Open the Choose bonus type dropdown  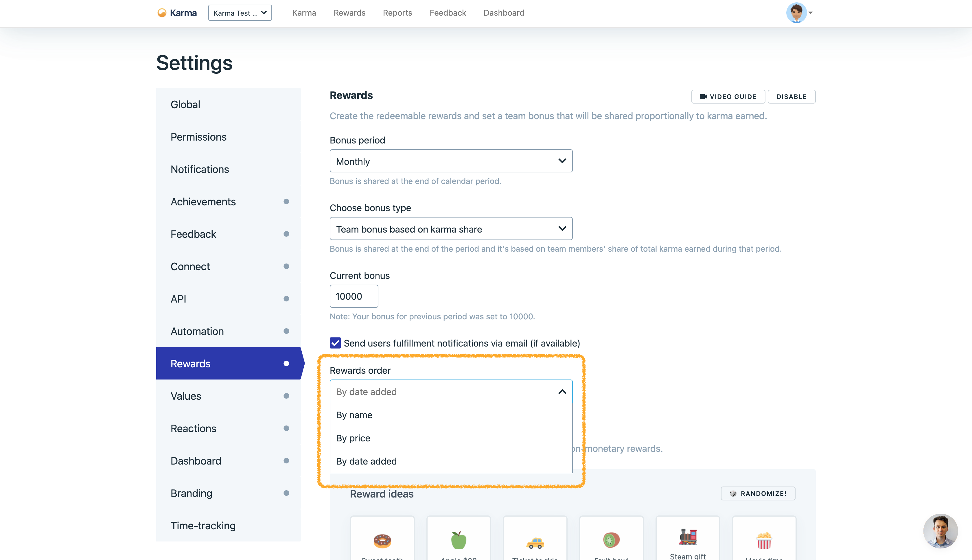click(x=451, y=229)
